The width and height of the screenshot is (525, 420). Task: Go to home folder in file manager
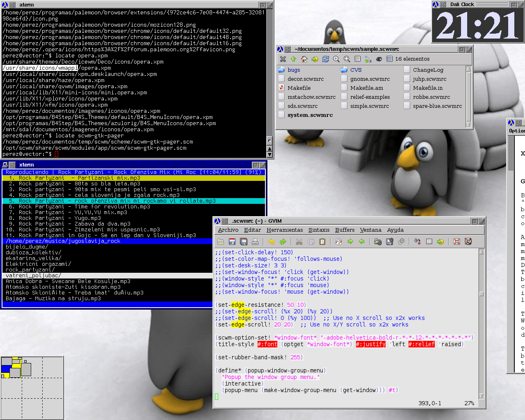pos(304,59)
